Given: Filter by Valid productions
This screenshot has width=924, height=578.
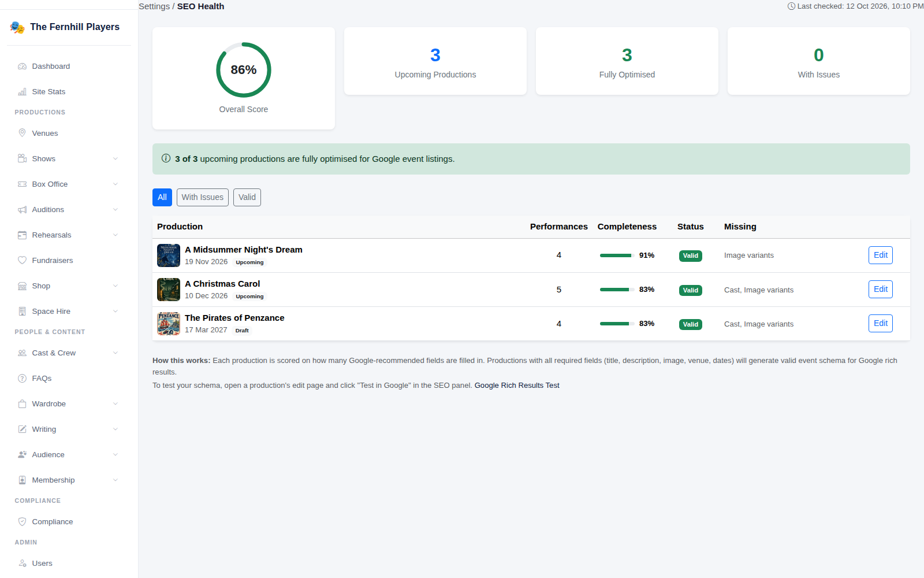Looking at the screenshot, I should pos(247,197).
